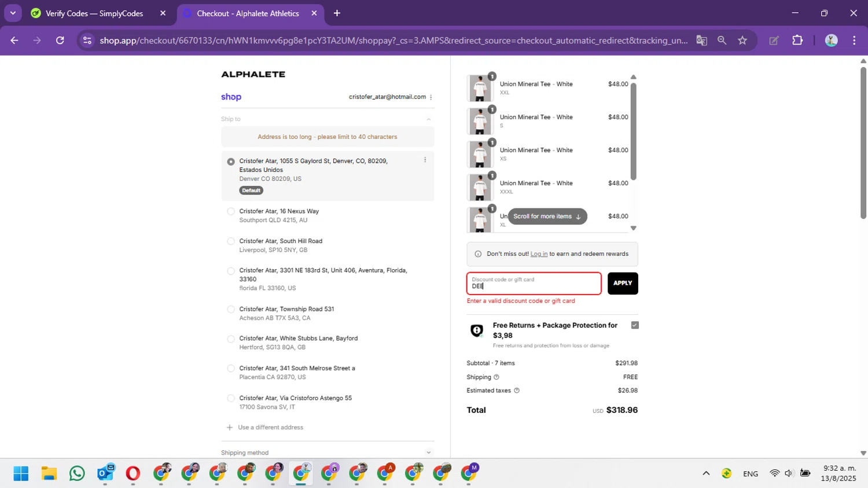Open the Windows Start menu

point(21,474)
